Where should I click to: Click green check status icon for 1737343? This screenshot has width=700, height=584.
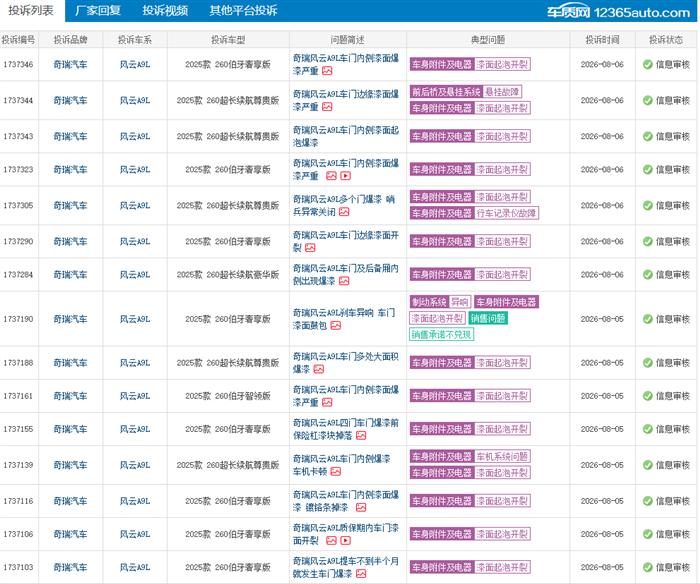tap(648, 137)
